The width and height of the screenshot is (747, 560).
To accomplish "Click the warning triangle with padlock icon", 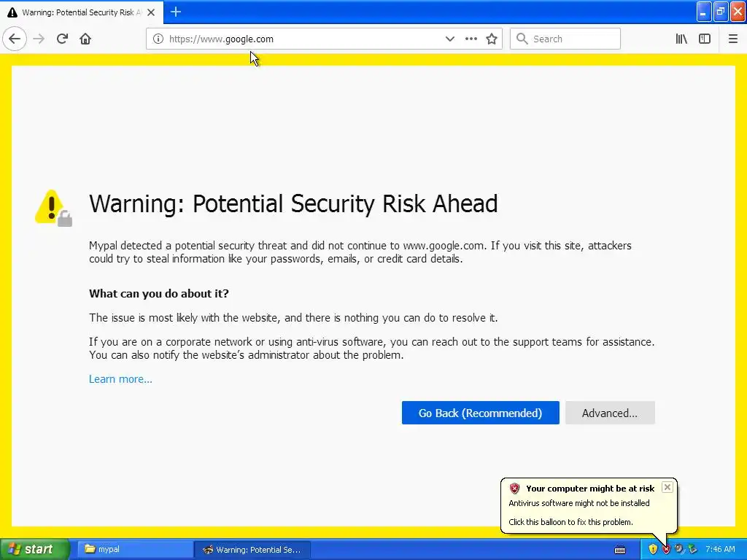I will pos(53,208).
